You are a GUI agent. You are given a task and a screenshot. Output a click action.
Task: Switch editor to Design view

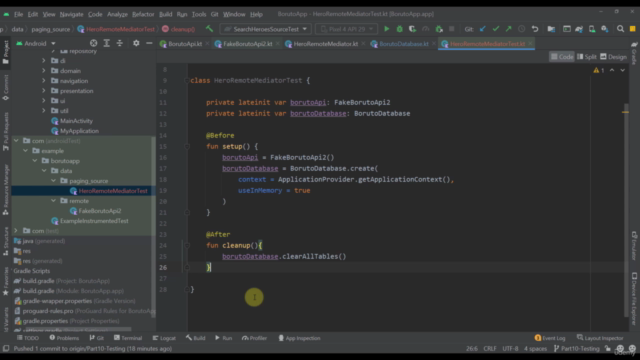613,57
